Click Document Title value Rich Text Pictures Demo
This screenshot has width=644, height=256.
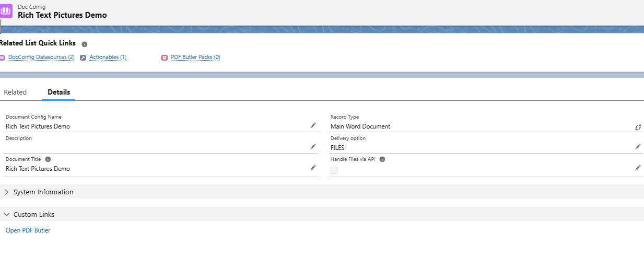[38, 169]
